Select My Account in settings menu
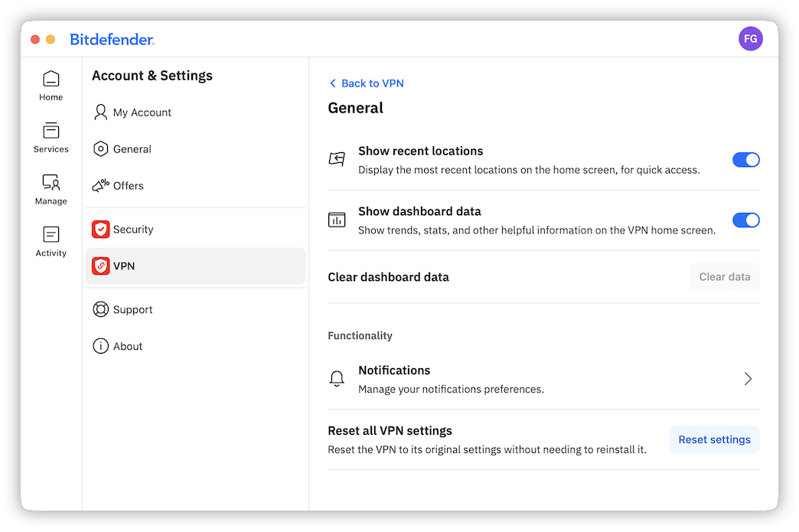Image resolution: width=799 pixels, height=532 pixels. coord(196,112)
